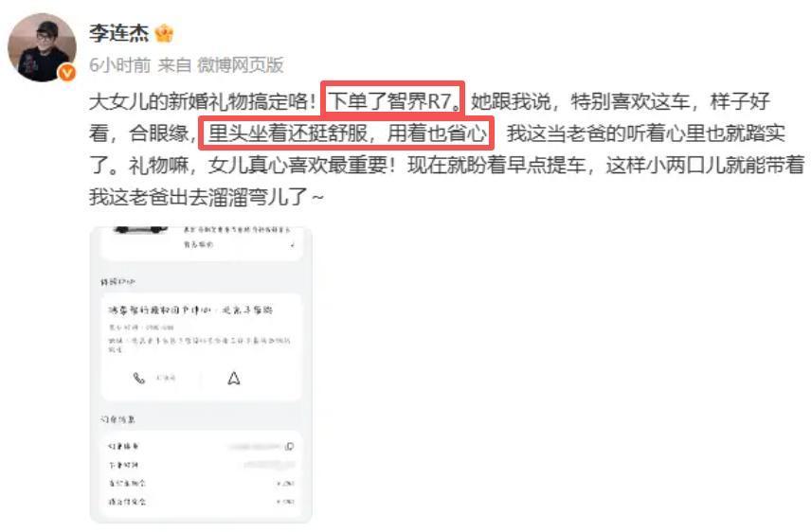Click the blurred order time value
Viewport: 811px width, 532px height.
[x=268, y=465]
